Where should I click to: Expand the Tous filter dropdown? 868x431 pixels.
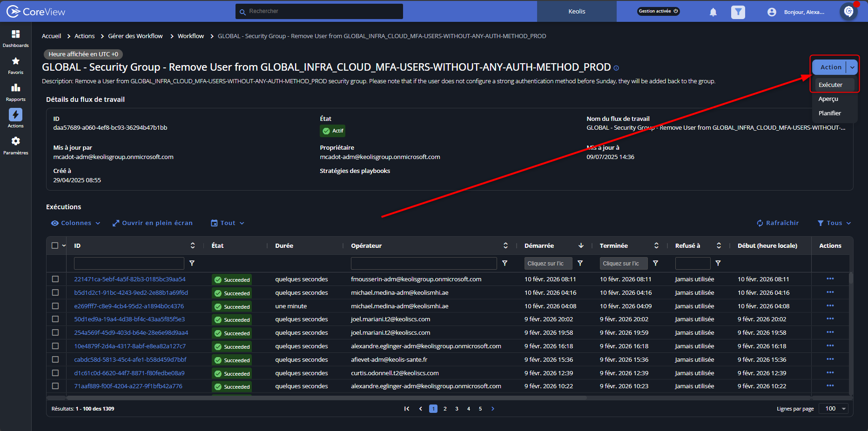[834, 223]
